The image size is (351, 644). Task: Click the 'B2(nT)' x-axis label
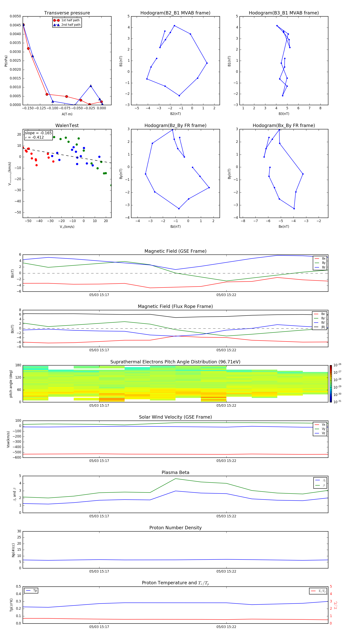tap(175, 114)
